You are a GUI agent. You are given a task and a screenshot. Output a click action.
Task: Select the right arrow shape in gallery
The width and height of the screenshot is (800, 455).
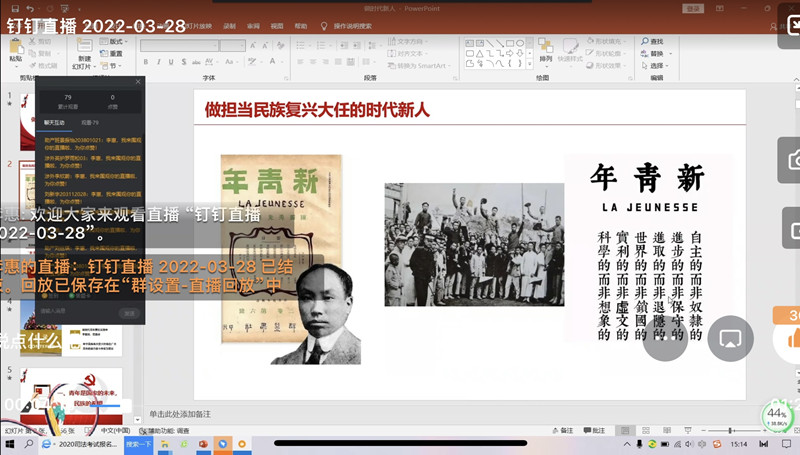(510, 53)
